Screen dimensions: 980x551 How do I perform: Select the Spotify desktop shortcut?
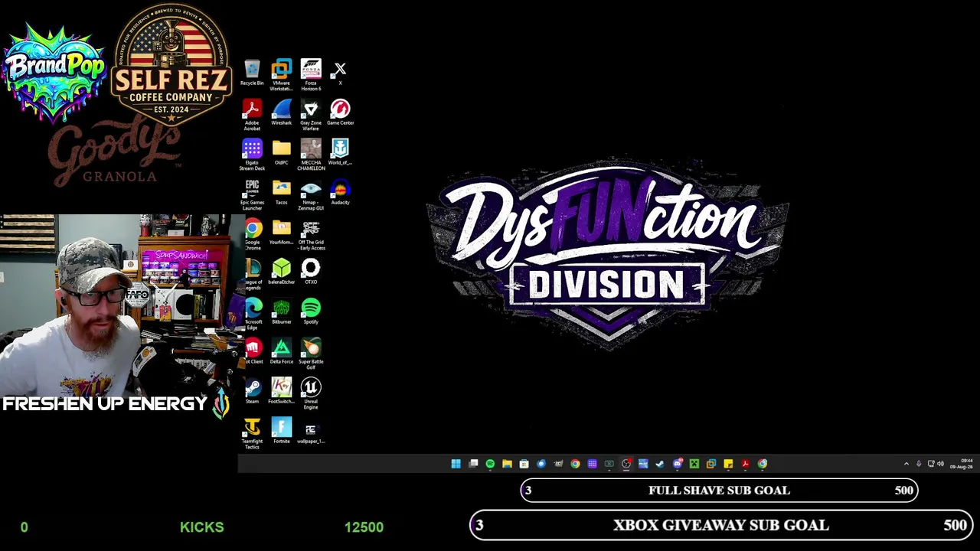(311, 311)
